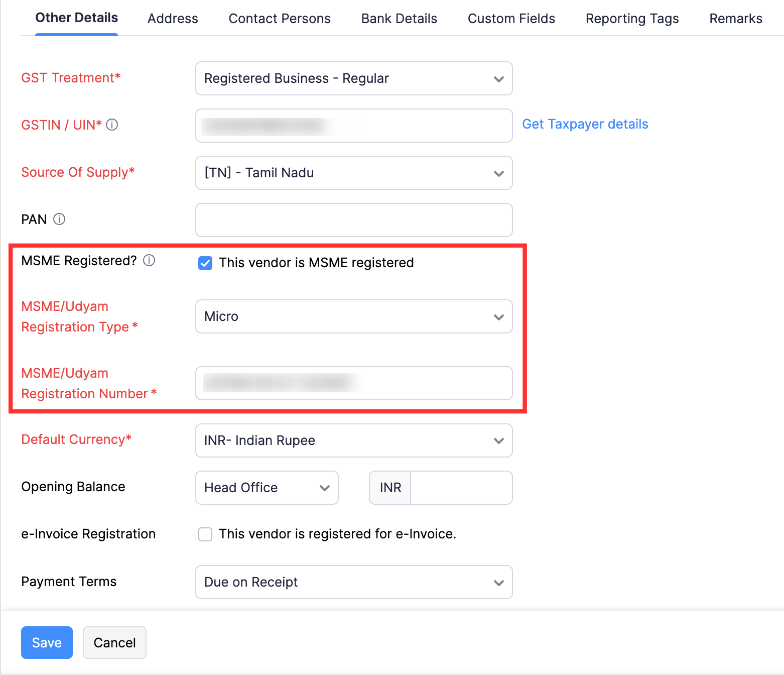The height and width of the screenshot is (675, 784).
Task: Enable 'This vendor is registered for e-Invoice'
Action: pyautogui.click(x=205, y=534)
